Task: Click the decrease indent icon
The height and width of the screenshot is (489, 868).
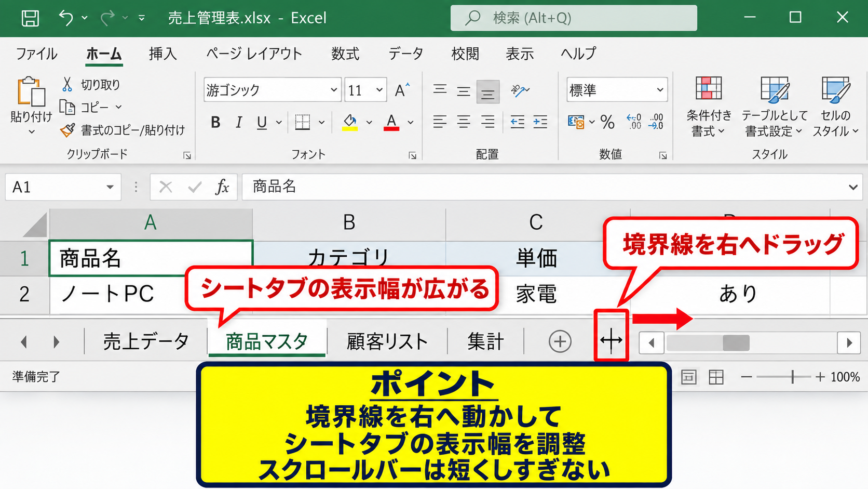Action: coord(517,122)
